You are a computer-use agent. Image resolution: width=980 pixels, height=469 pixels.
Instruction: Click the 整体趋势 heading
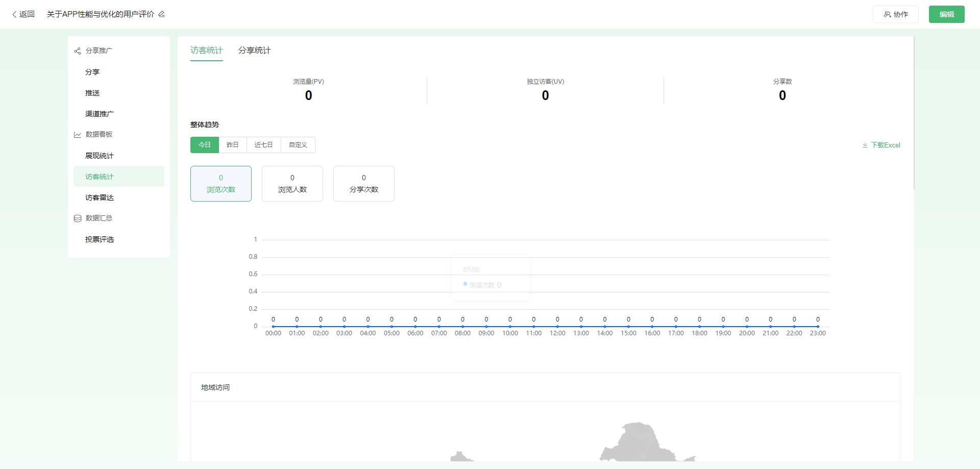[x=205, y=125]
